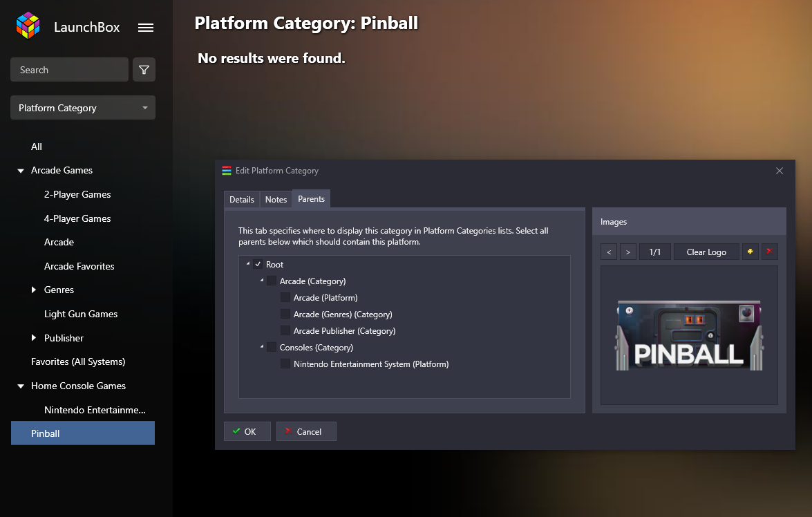Viewport: 812px width, 517px height.
Task: Open the Platform Category dropdown
Action: tap(83, 108)
